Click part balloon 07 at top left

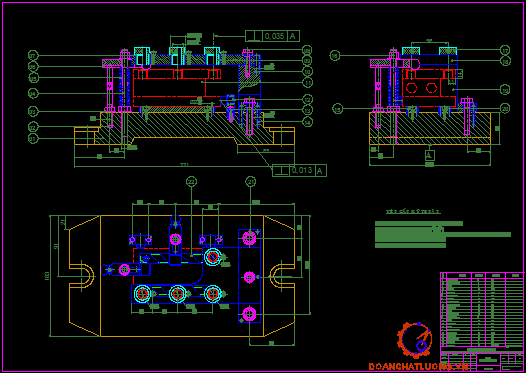pyautogui.click(x=33, y=55)
